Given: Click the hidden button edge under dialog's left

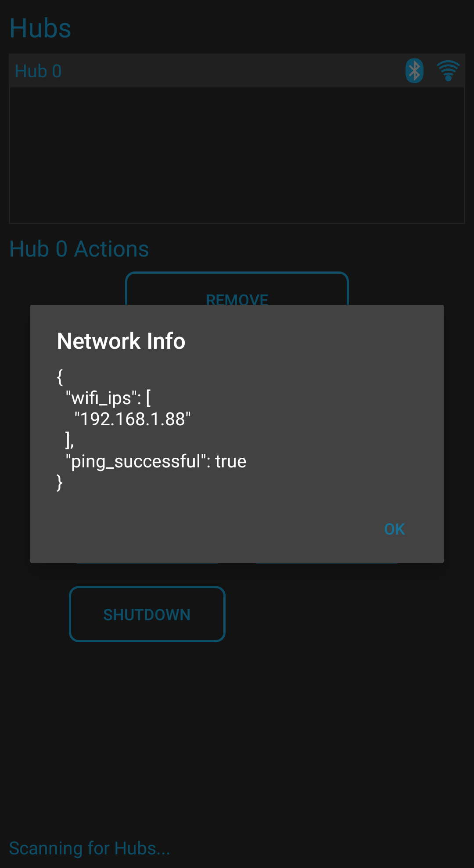Looking at the screenshot, I should pyautogui.click(x=147, y=563).
